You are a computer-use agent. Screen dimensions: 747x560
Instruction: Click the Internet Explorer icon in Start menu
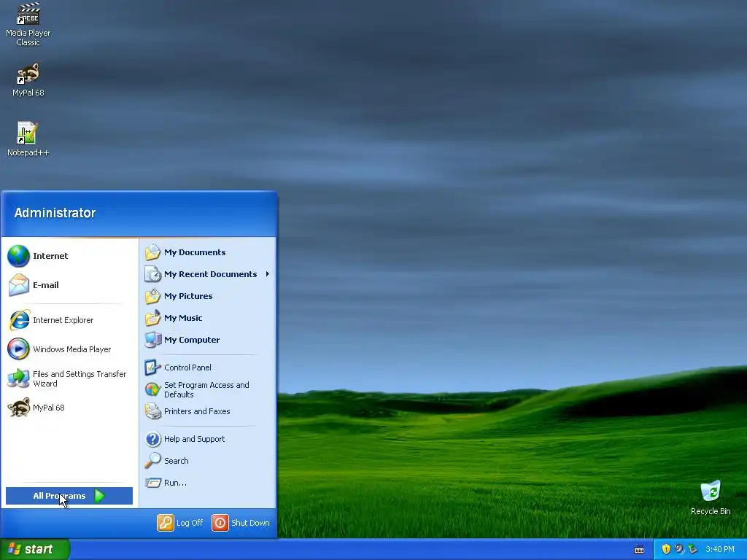pyautogui.click(x=19, y=320)
